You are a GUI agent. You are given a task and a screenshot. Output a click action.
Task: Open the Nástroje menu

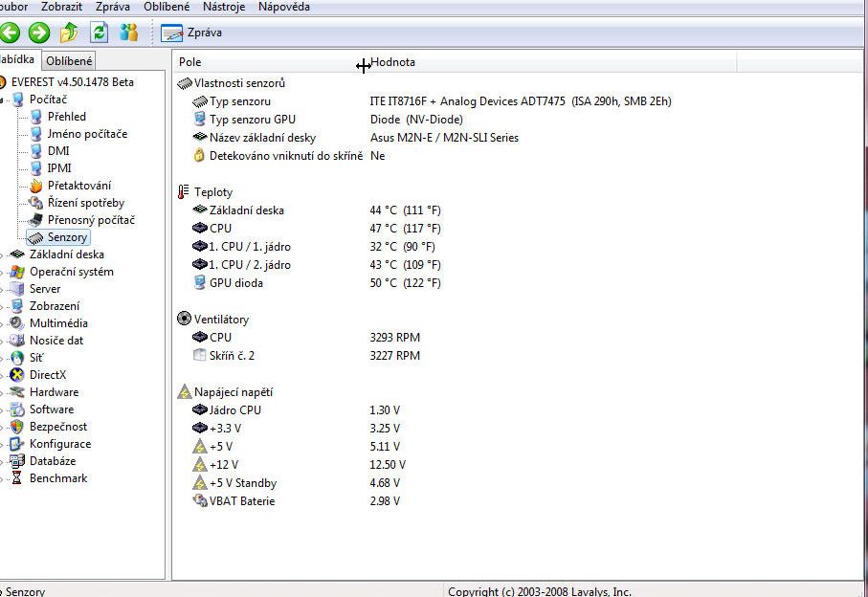pos(224,7)
